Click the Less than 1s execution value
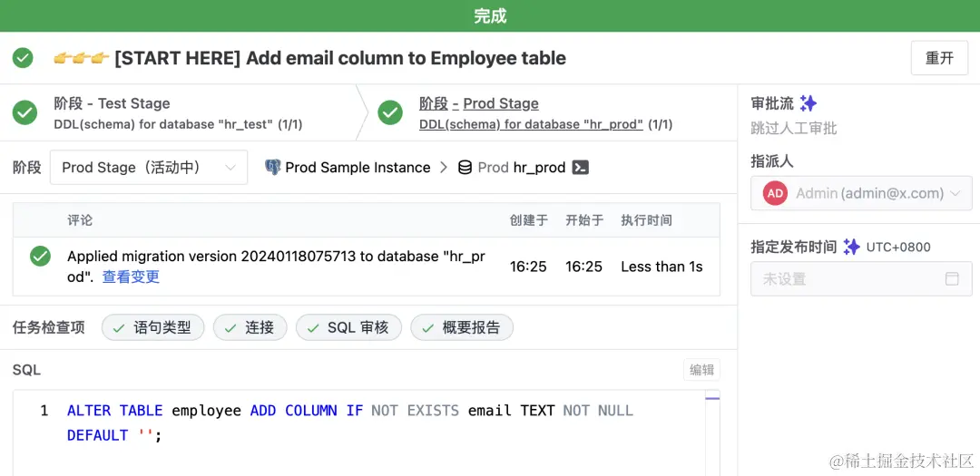The height and width of the screenshot is (476, 980). (x=661, y=267)
